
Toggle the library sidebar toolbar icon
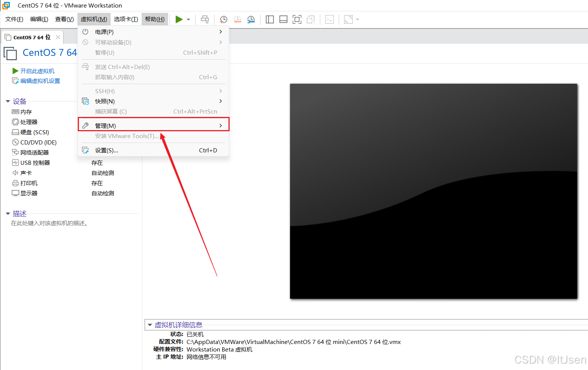(270, 19)
